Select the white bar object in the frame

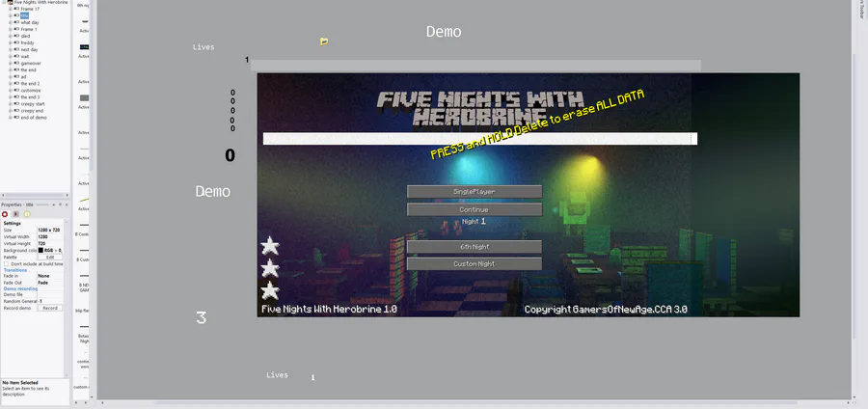point(480,138)
